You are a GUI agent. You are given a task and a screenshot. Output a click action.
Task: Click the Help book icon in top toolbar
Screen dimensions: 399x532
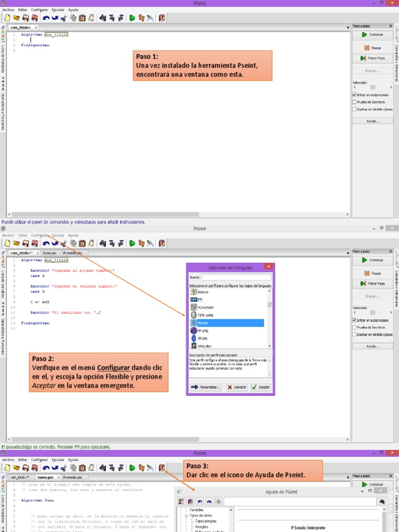pos(162,18)
